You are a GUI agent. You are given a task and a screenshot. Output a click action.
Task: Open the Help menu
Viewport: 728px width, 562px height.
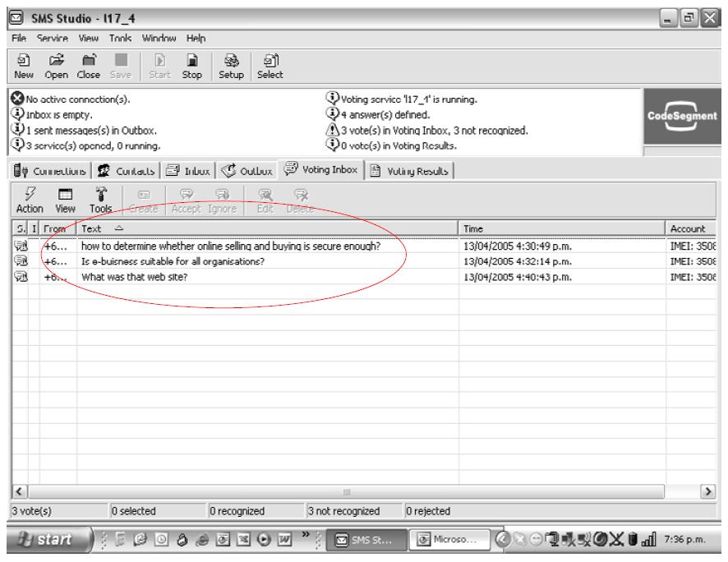pos(196,38)
